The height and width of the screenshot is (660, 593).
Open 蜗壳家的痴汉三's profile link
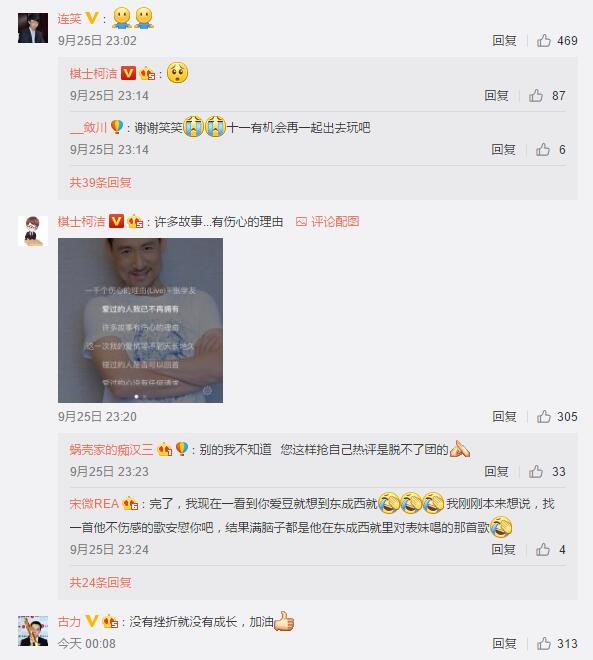(x=111, y=450)
